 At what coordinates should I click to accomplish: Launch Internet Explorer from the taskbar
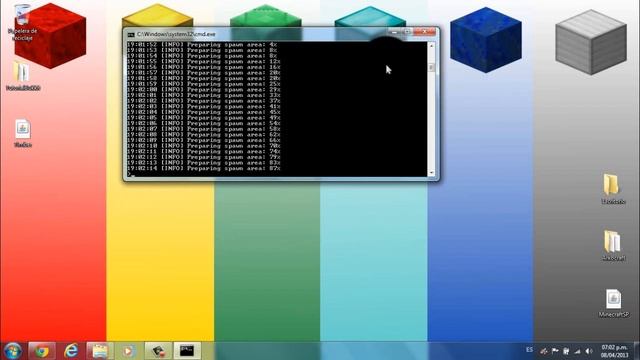pos(71,351)
